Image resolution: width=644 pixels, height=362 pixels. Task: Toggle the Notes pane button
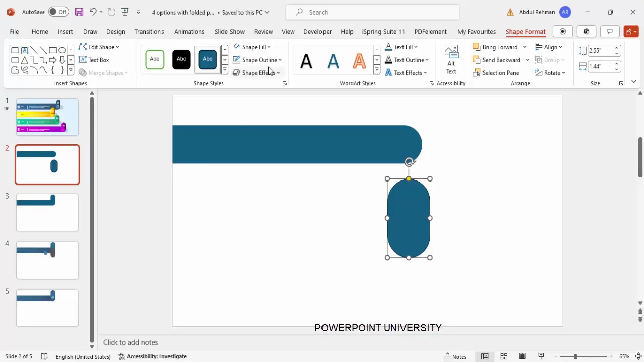pos(455,356)
